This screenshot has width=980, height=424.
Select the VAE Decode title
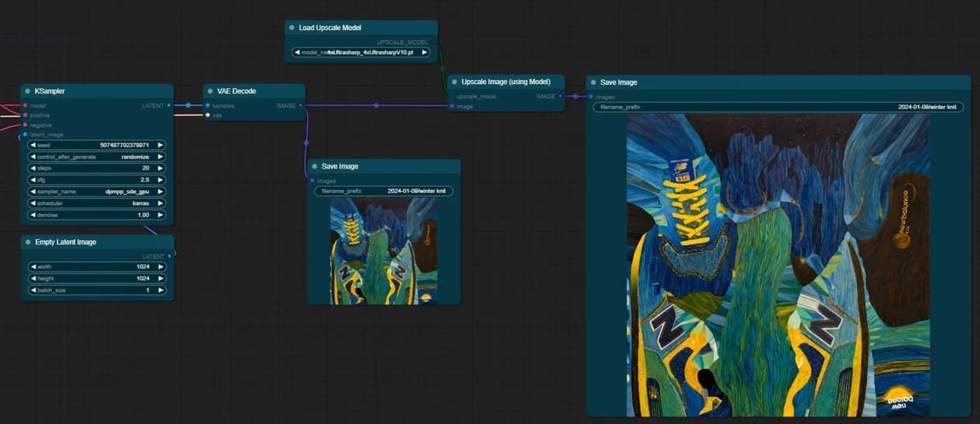click(237, 91)
